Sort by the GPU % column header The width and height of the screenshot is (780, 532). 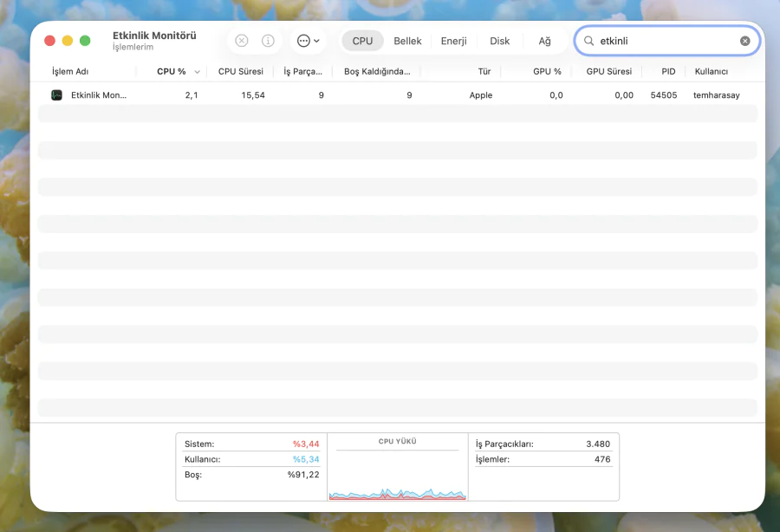coord(546,71)
